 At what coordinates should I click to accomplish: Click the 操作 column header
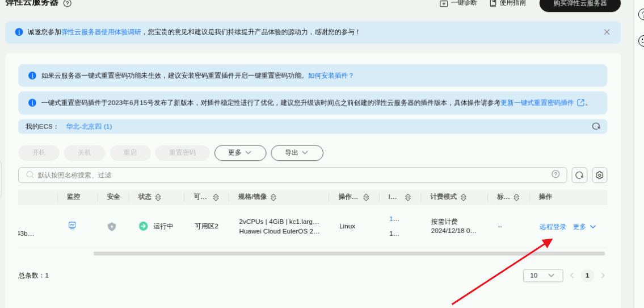coord(545,197)
